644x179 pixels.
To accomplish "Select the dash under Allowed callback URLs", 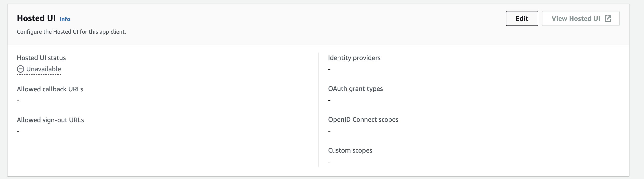I will click(18, 101).
